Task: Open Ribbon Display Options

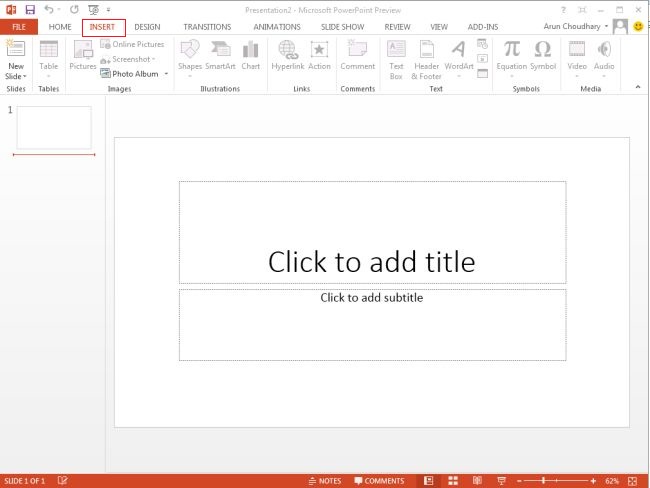Action: 582,10
